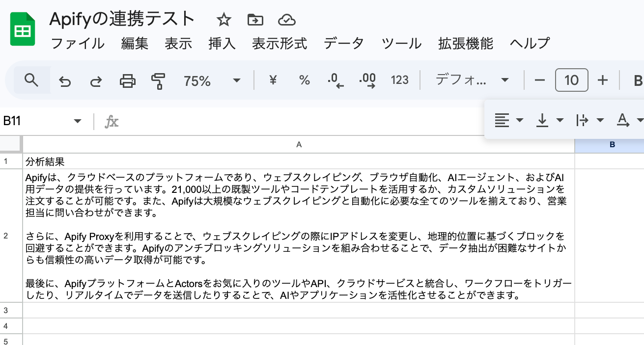Click the select-all corner box
This screenshot has height=345, width=644.
[x=11, y=144]
